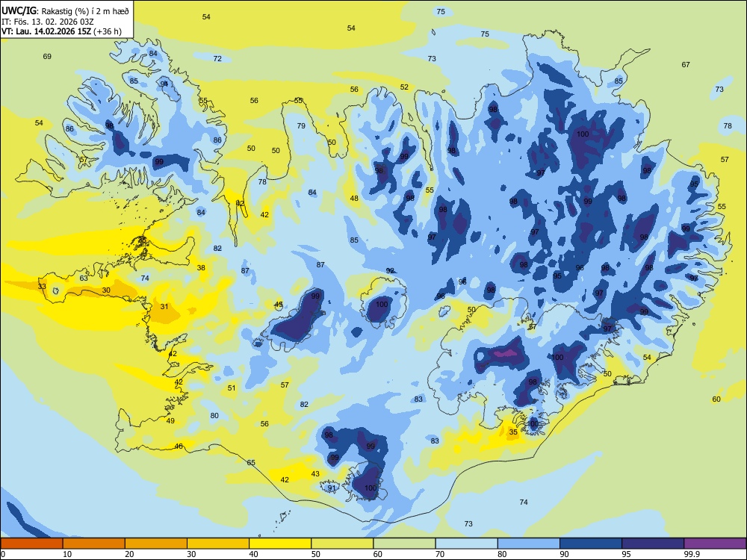The width and height of the screenshot is (747, 560).
Task: Click the 30–40 golden legend swatch
Action: (x=218, y=544)
